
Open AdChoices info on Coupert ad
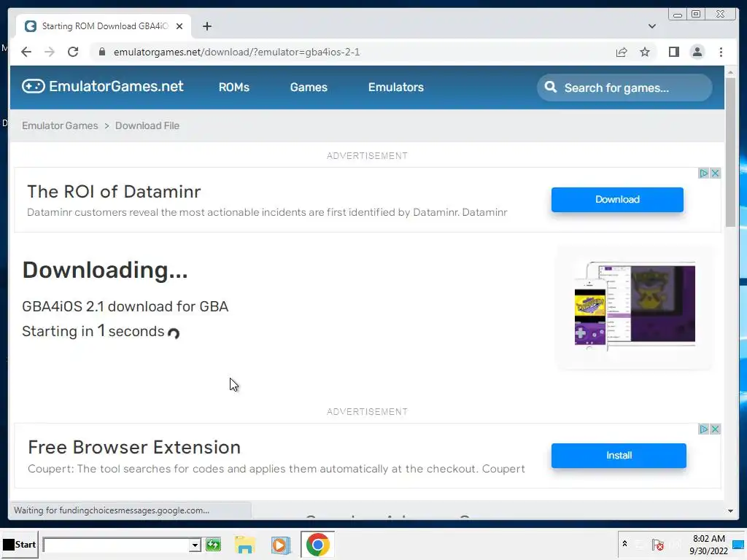[704, 429]
